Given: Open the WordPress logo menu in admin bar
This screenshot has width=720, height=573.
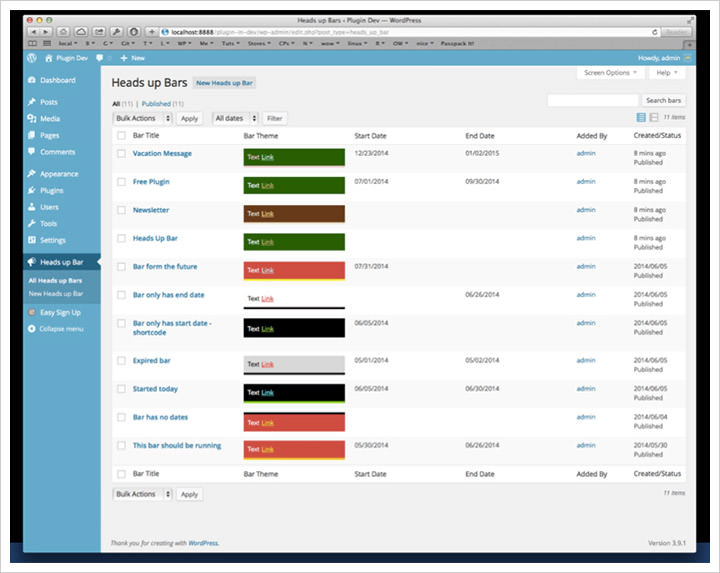Looking at the screenshot, I should (32, 58).
